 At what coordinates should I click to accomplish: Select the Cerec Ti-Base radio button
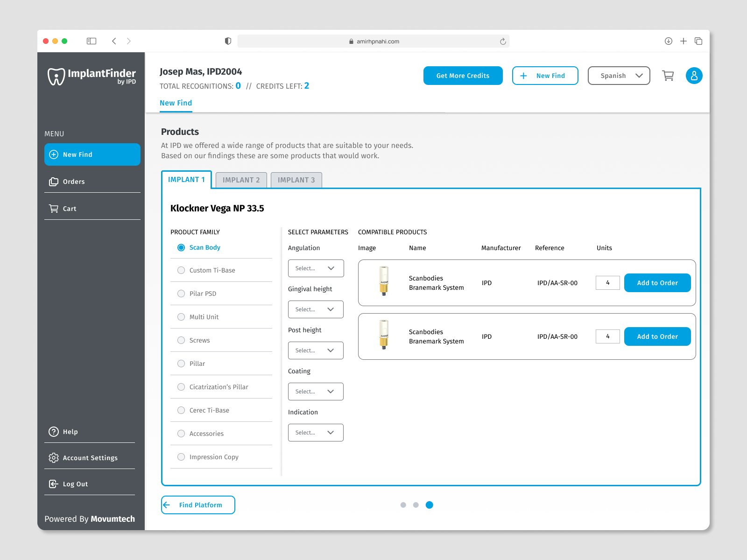tap(181, 410)
